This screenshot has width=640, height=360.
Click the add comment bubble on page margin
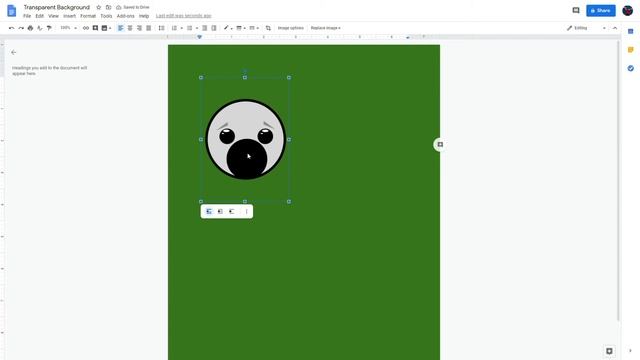coord(440,144)
